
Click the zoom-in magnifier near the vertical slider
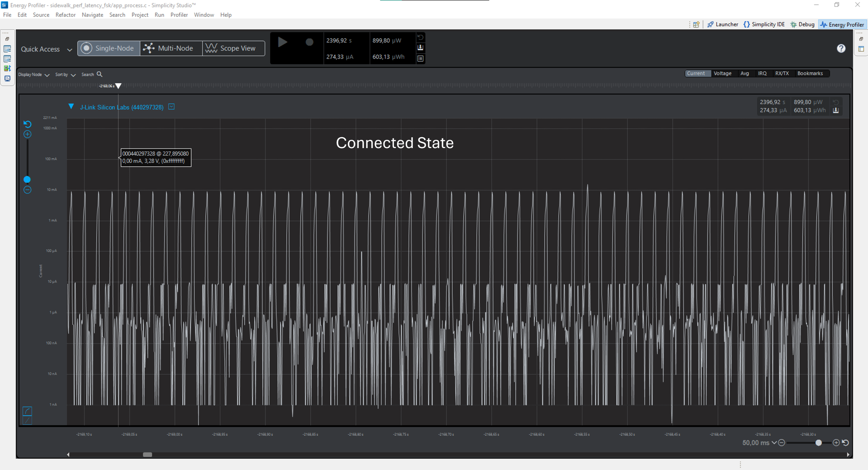point(27,134)
